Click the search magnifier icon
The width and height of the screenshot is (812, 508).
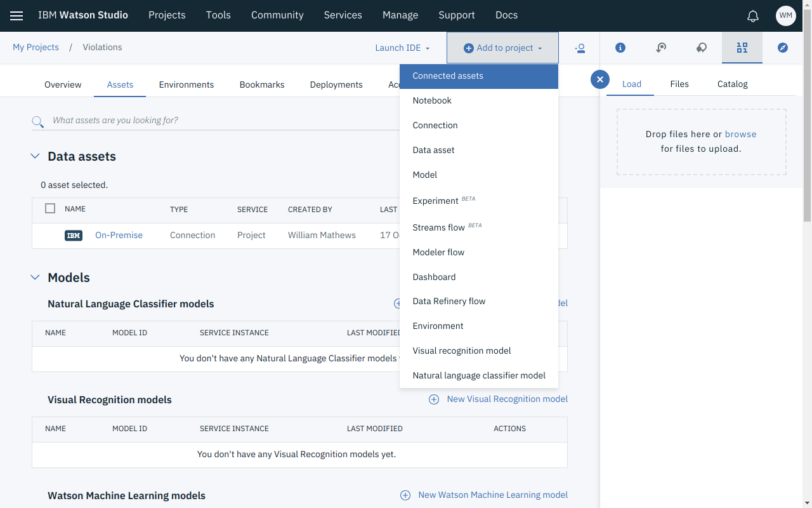(38, 121)
